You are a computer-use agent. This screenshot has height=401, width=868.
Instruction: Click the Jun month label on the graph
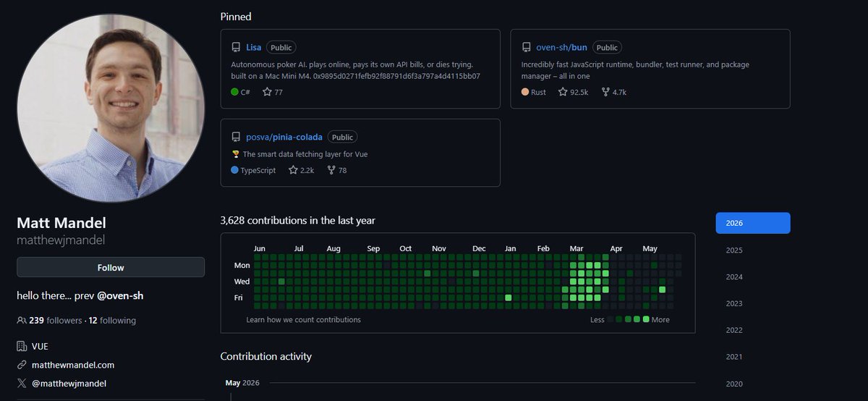(x=260, y=248)
